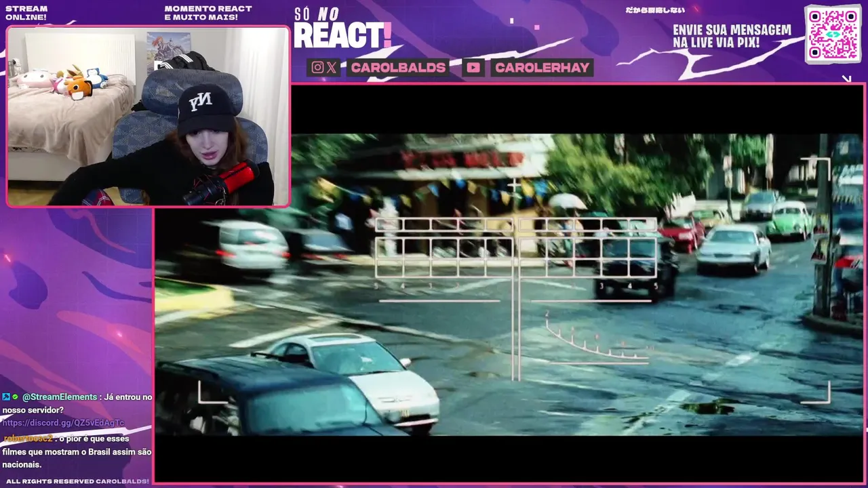Click the X logo beside the Instagram icon
Screen dimensions: 868x488
[331, 67]
